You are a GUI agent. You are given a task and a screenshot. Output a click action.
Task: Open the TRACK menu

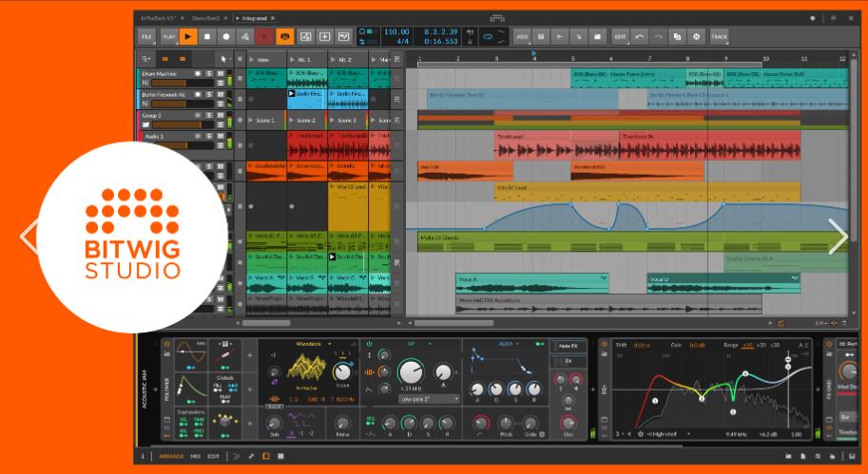pos(719,36)
